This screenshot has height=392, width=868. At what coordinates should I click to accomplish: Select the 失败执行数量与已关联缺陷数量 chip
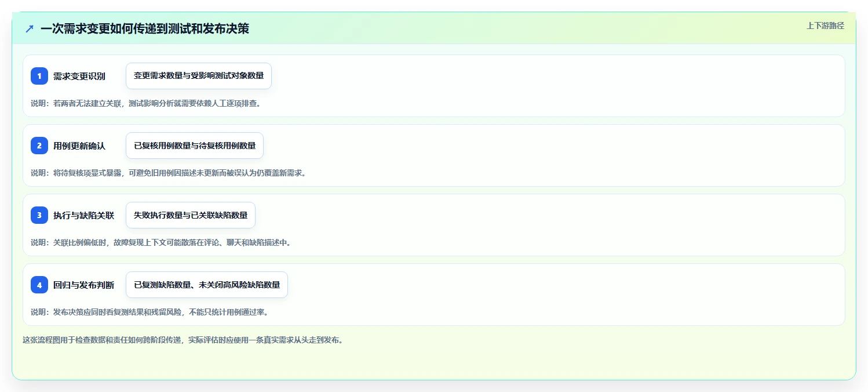(x=191, y=215)
